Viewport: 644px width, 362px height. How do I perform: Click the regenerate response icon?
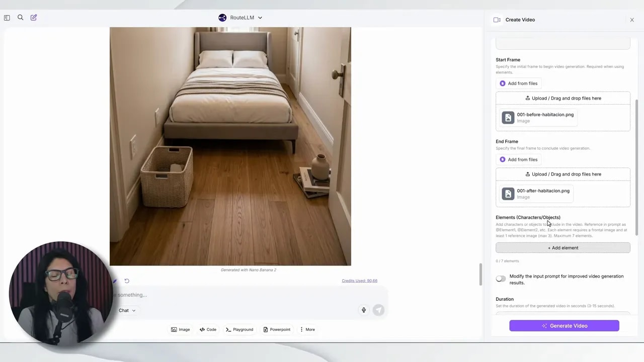127,281
